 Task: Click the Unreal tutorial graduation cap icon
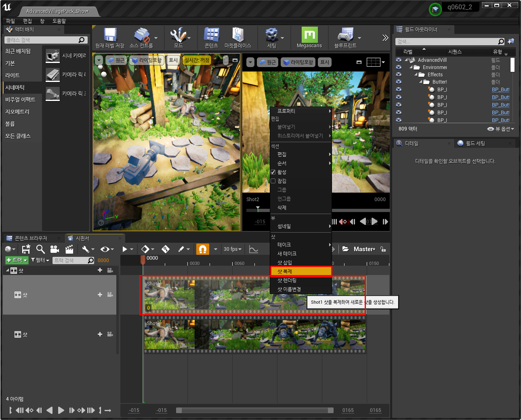point(435,9)
